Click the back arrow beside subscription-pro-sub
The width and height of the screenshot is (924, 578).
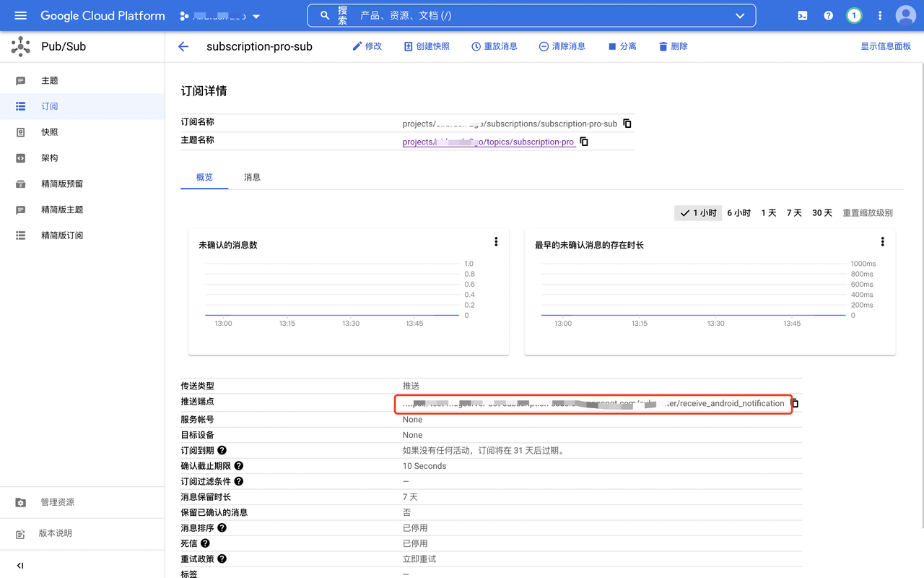pyautogui.click(x=183, y=46)
